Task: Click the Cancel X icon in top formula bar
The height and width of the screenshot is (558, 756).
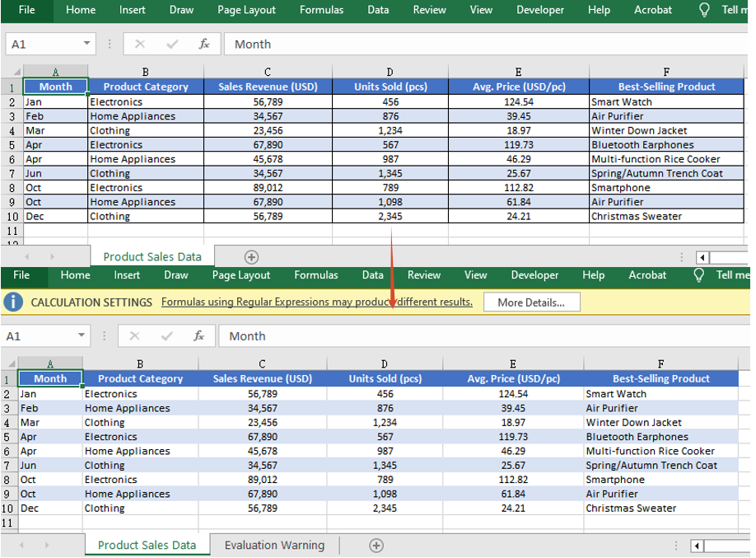Action: pos(140,45)
